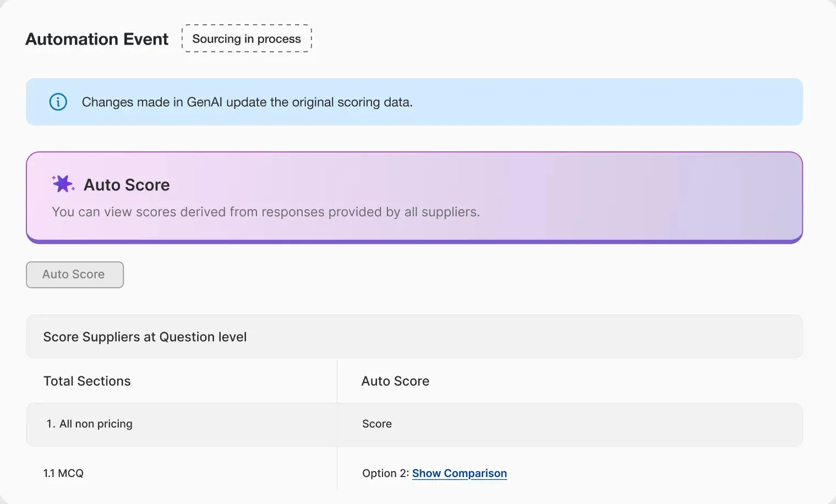This screenshot has height=504, width=836.
Task: Click the Total Sections column header
Action: 87,381
